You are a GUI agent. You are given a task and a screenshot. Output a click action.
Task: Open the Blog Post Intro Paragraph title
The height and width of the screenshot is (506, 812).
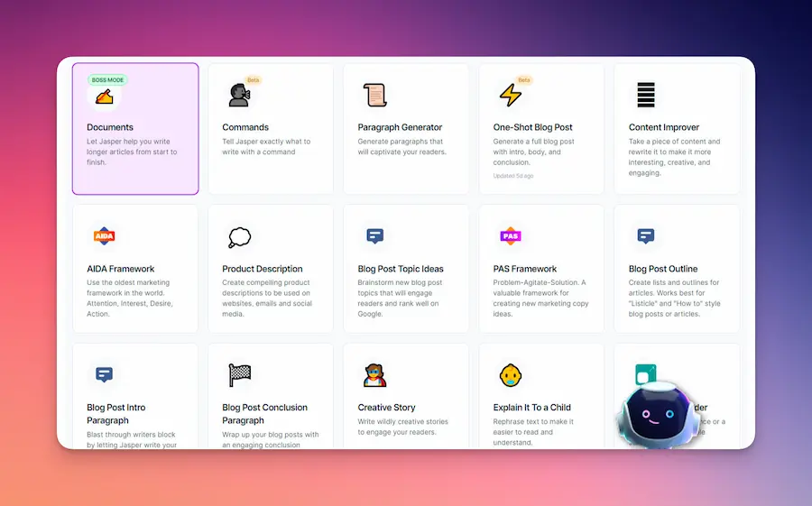(x=116, y=414)
